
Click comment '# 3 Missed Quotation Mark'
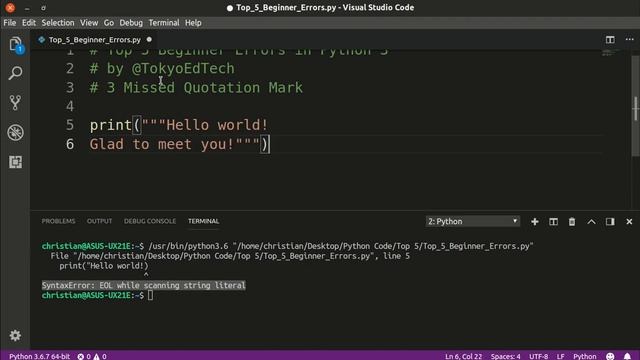[196, 87]
